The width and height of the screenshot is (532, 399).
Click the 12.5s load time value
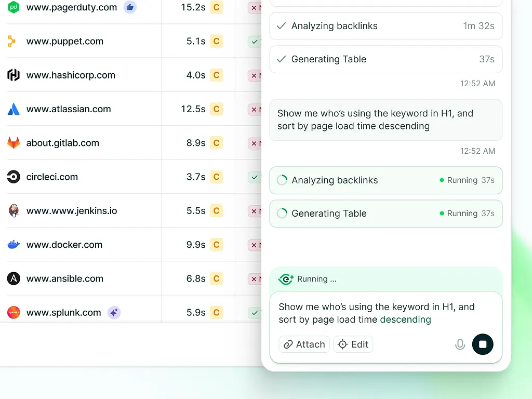point(193,109)
